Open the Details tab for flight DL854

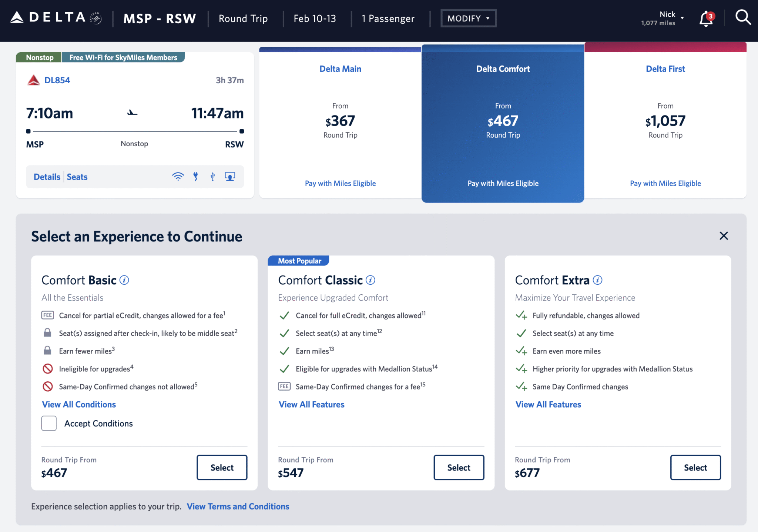point(47,177)
